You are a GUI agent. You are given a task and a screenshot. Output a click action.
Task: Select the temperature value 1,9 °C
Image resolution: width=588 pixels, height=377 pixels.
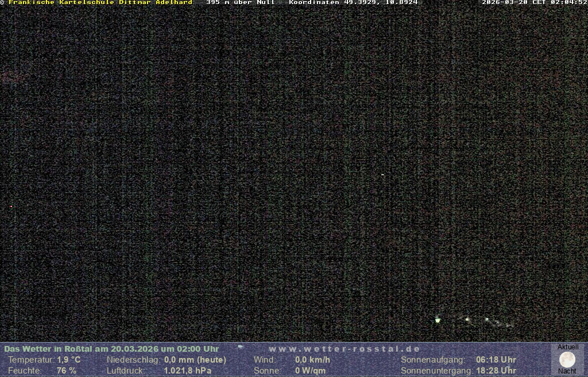click(69, 360)
